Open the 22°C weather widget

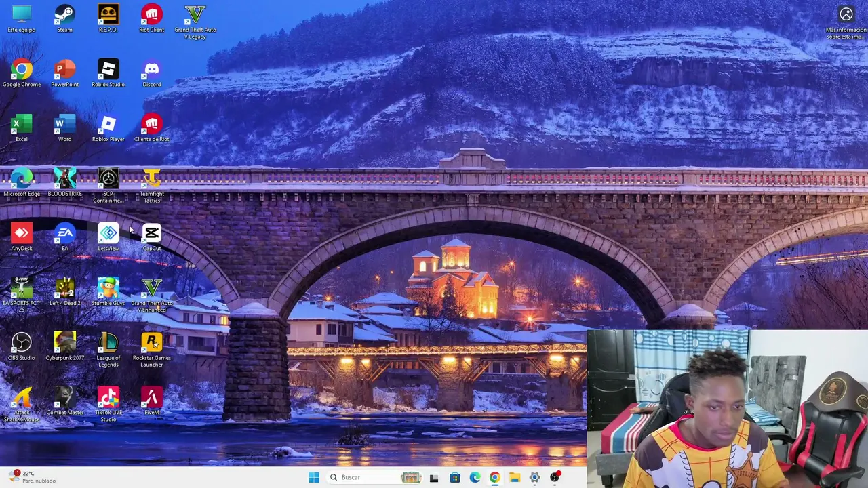pos(34,477)
